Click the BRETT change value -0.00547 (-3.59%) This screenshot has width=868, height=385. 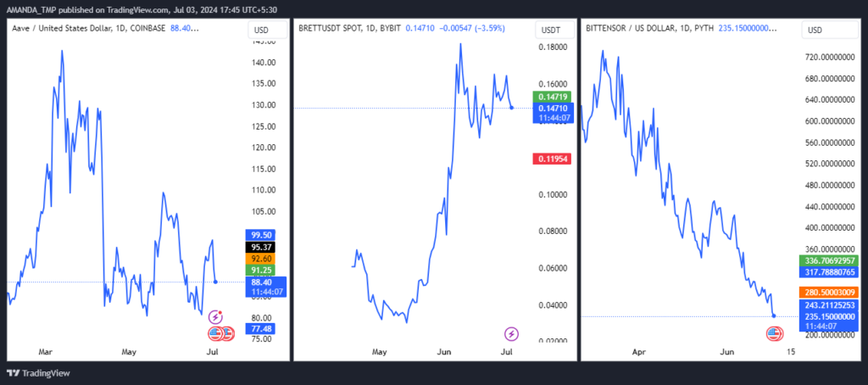point(471,28)
